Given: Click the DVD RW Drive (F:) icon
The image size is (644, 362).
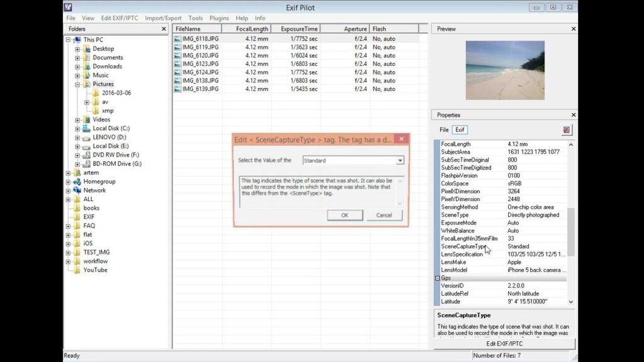Looking at the screenshot, I should [x=87, y=155].
